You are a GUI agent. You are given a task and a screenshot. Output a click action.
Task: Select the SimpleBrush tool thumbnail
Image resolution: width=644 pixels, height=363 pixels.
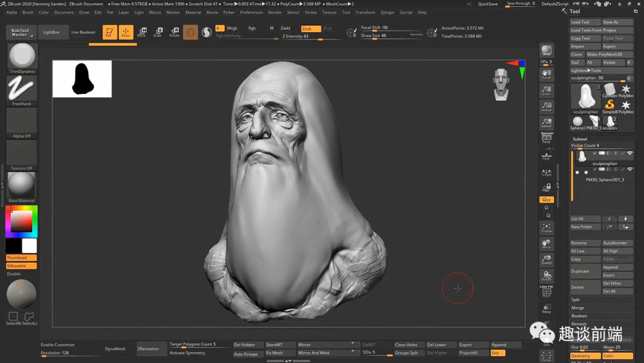click(609, 105)
